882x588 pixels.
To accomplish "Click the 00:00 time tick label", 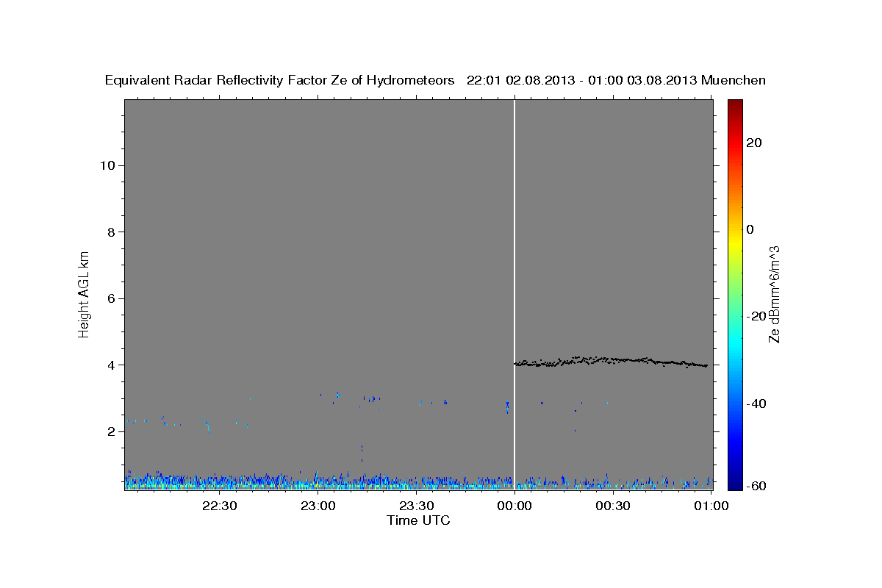I will 514,506.
